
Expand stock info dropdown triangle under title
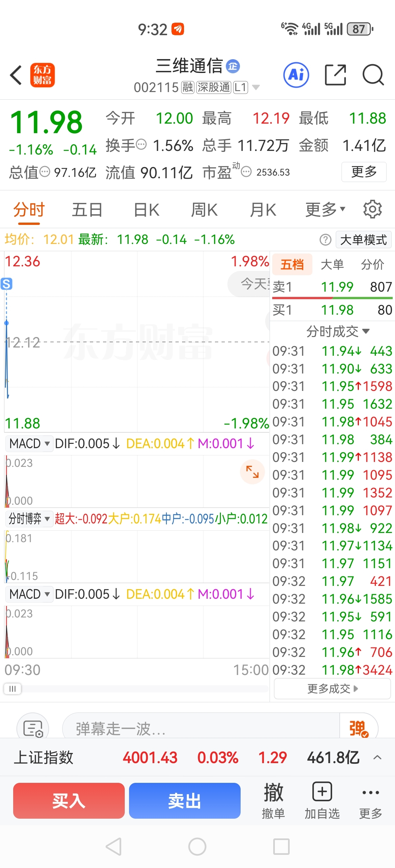[256, 87]
